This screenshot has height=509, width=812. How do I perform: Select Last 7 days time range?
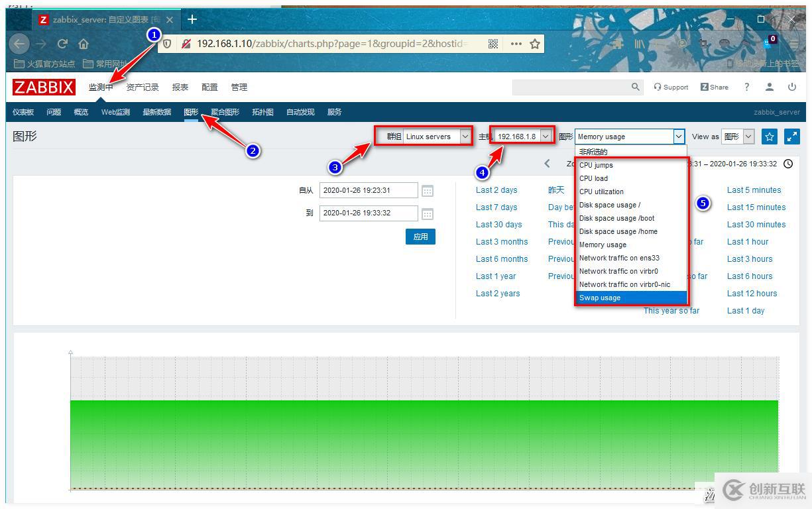point(496,207)
